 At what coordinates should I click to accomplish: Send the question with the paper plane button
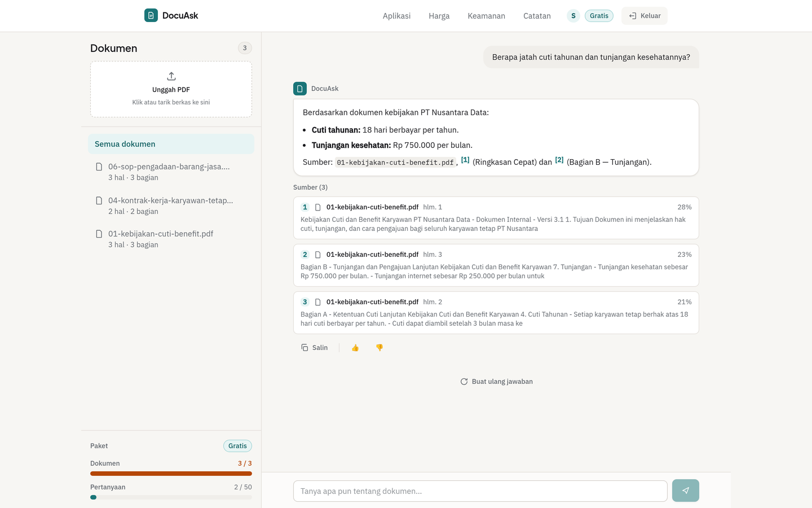[x=686, y=491]
